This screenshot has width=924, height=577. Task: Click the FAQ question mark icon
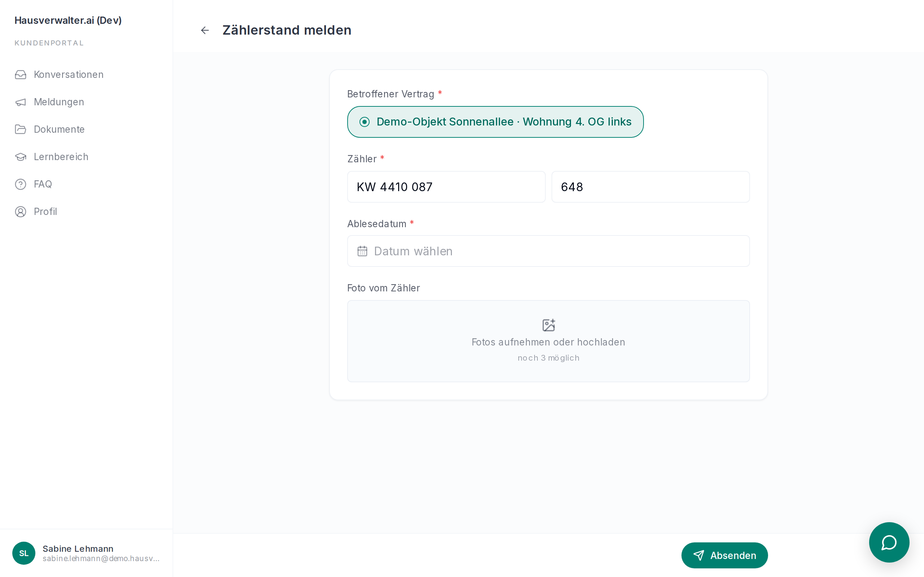pos(21,184)
